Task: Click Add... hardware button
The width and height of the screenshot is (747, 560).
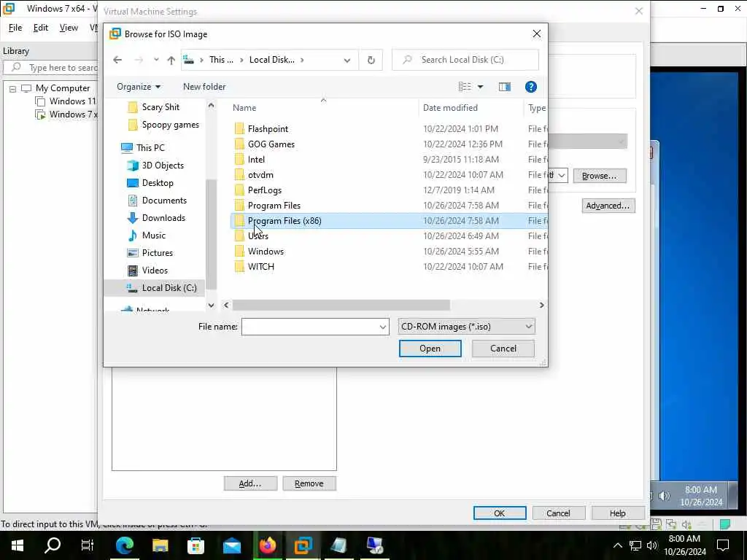Action: 250,483
